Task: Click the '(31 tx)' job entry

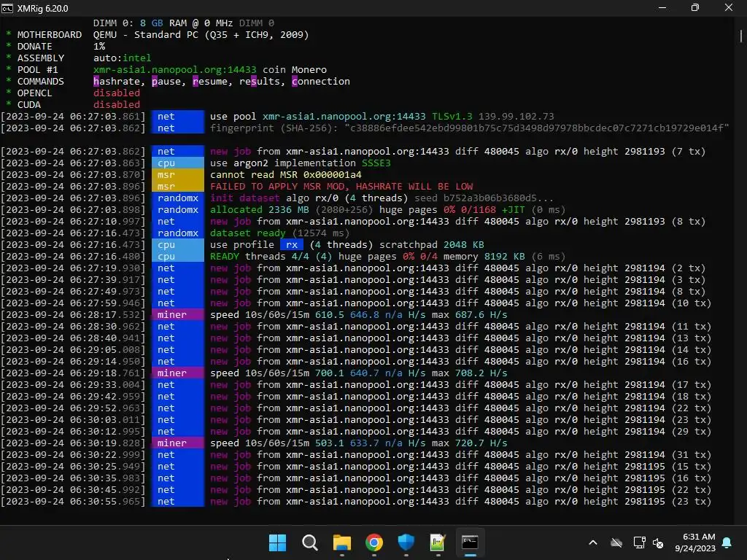Action: 692,455
